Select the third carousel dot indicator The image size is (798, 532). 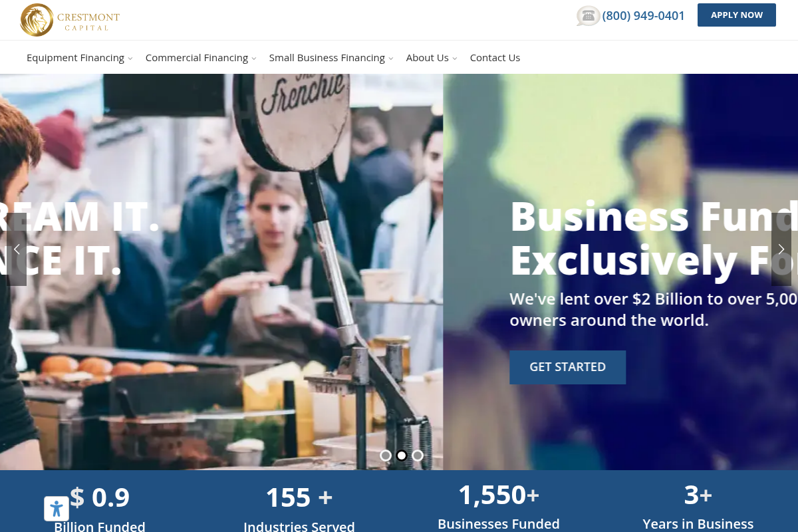(418, 456)
